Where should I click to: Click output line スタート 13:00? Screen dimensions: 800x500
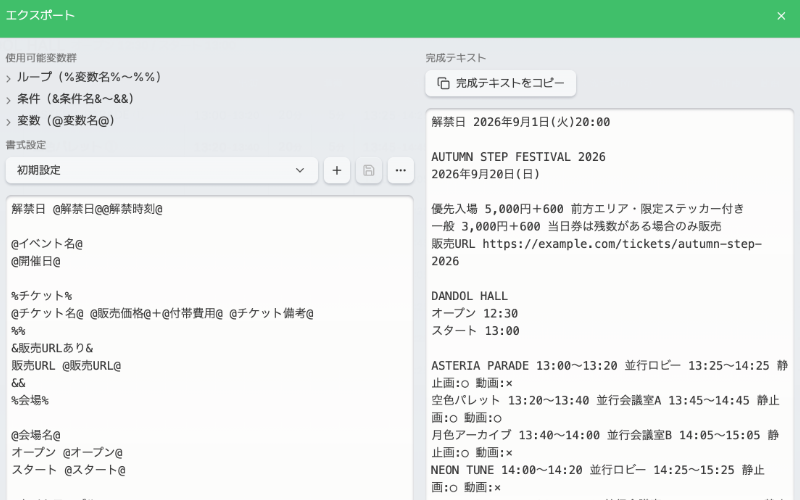click(475, 331)
